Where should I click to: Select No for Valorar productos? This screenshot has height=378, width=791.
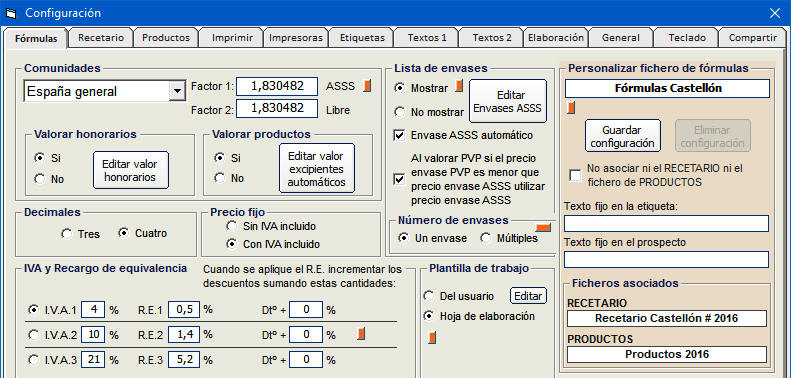tap(219, 178)
